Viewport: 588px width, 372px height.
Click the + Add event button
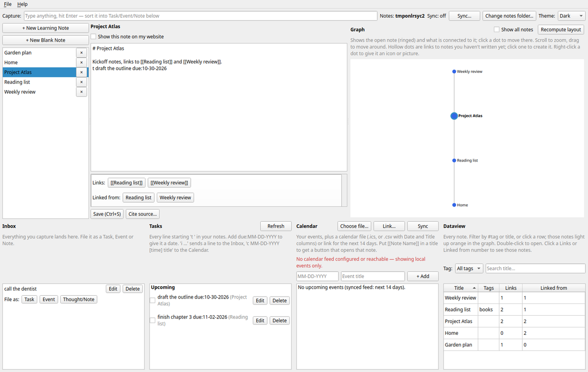(x=423, y=276)
